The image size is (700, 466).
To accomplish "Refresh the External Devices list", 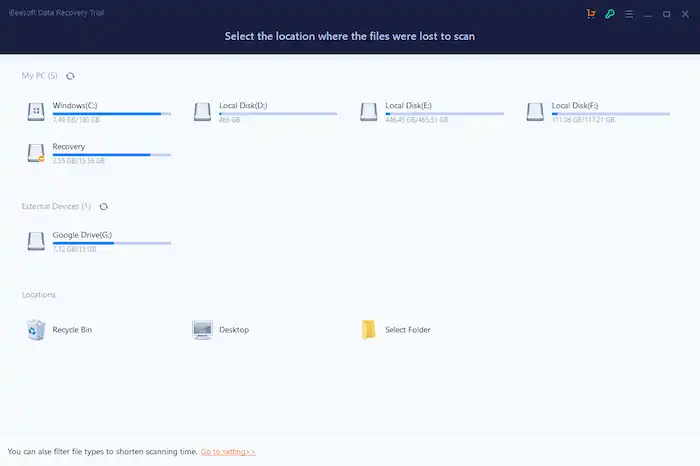I will pos(103,207).
